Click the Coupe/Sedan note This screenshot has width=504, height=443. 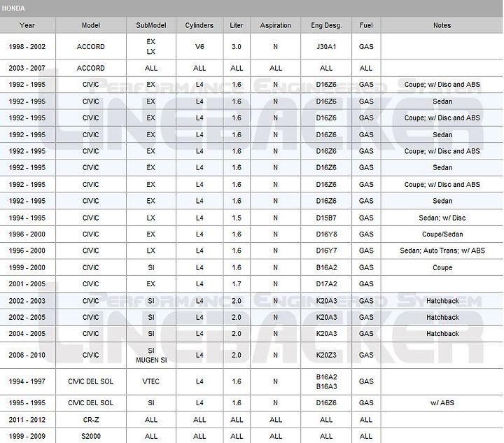pos(442,234)
